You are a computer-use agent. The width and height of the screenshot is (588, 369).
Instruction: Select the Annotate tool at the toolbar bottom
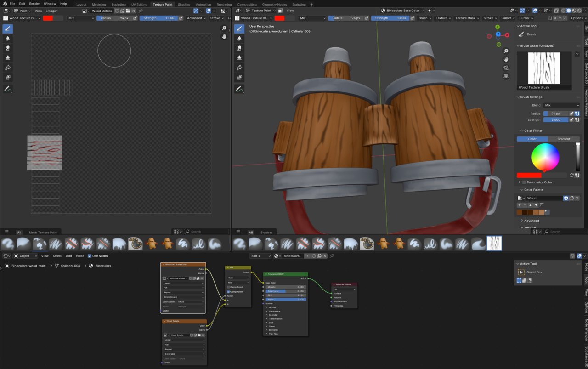click(7, 89)
